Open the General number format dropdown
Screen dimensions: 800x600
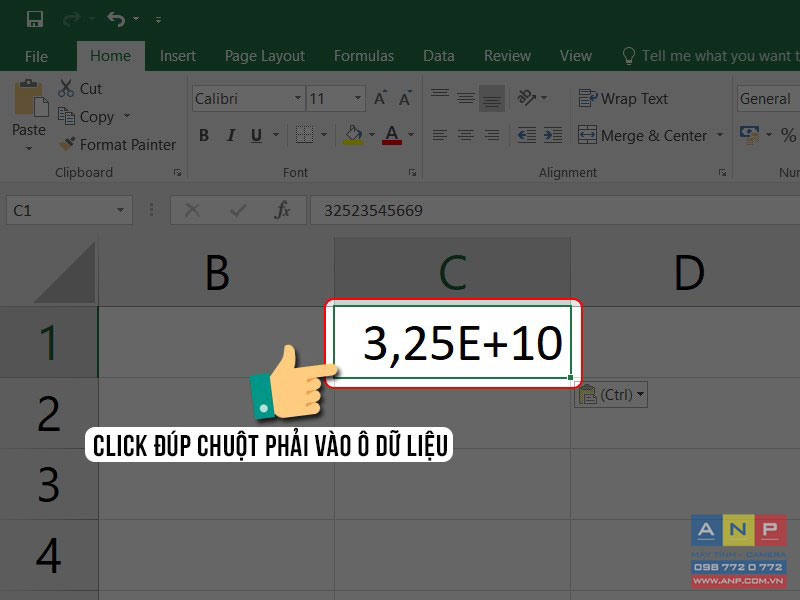pyautogui.click(x=768, y=98)
